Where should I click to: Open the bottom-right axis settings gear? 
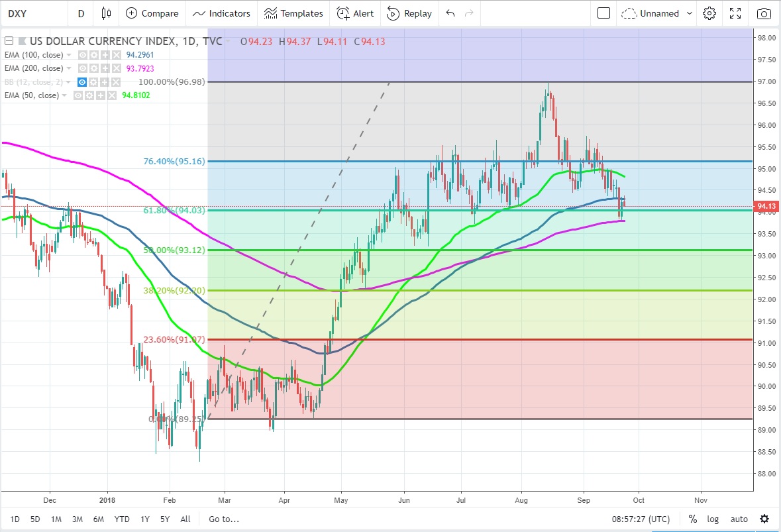click(x=764, y=519)
